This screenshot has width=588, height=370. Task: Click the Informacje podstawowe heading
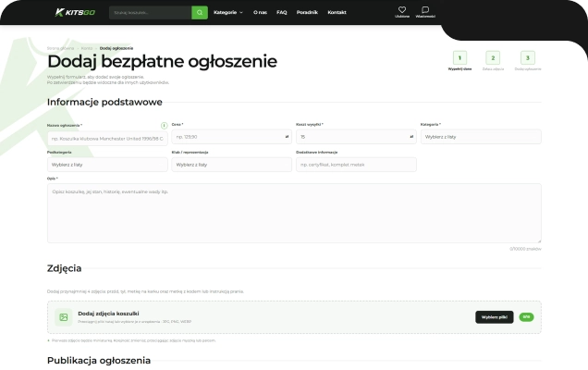click(104, 102)
